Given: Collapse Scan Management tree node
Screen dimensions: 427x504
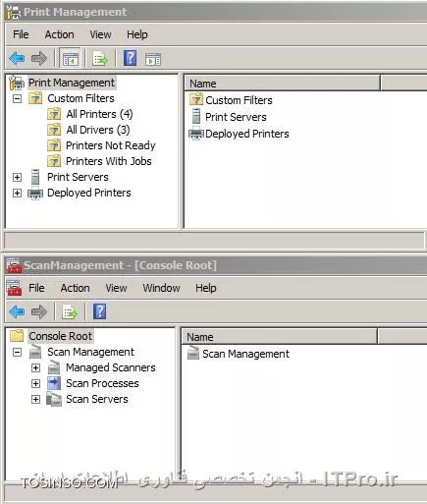Looking at the screenshot, I should click(x=17, y=353).
